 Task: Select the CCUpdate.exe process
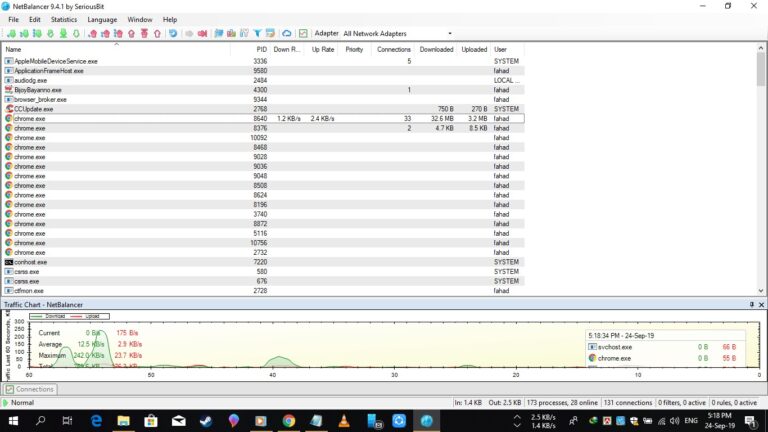point(264,109)
